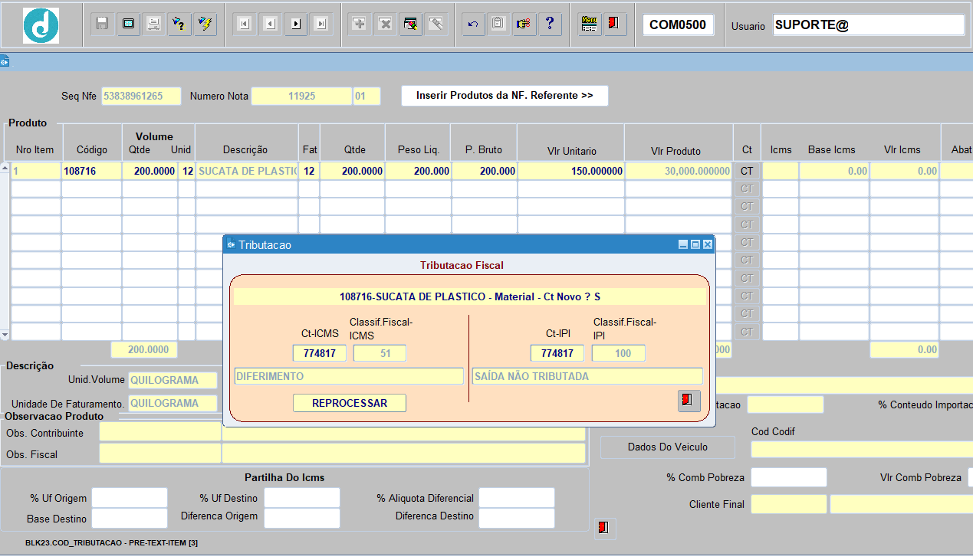Click the Enter Query flashlight-question icon
The image size is (973, 560).
(179, 25)
